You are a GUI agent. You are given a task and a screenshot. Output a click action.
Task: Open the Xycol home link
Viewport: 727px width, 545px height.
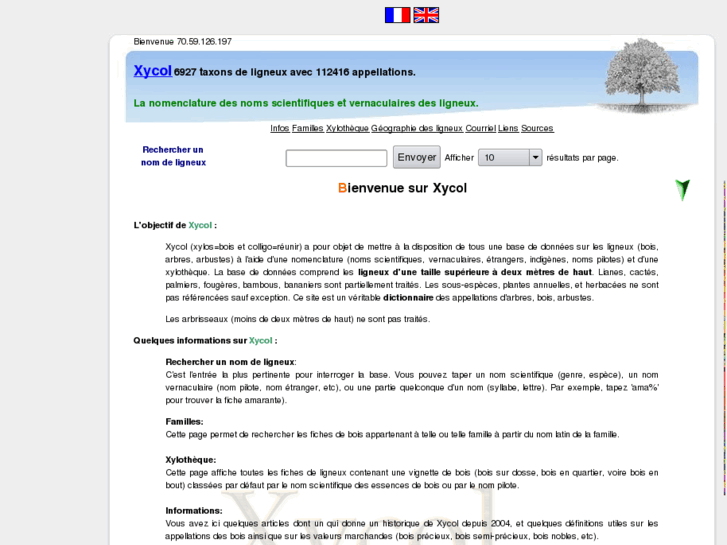point(153,71)
